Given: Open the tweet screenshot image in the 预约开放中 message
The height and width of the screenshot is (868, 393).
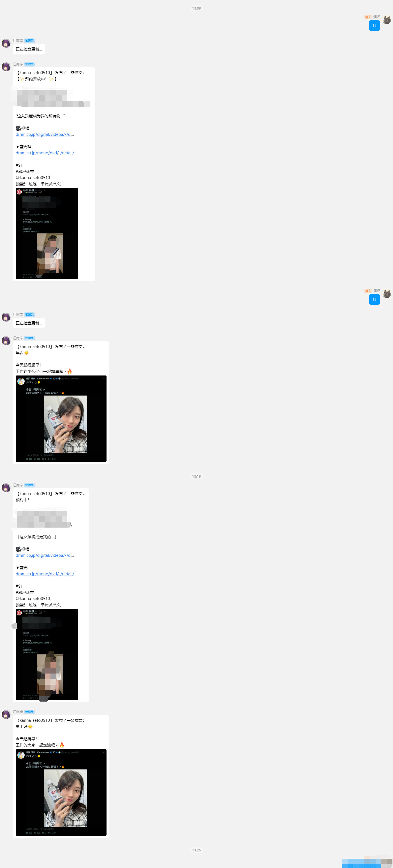Looking at the screenshot, I should 47,233.
